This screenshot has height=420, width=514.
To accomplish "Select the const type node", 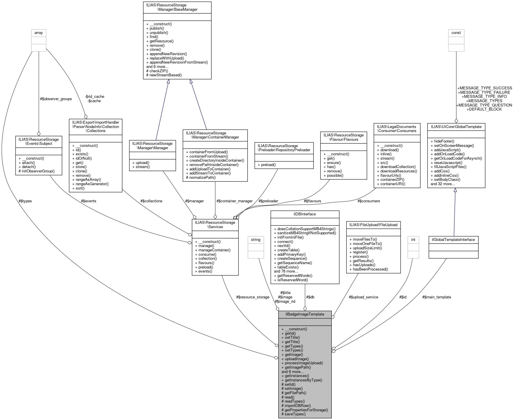I will click(456, 40).
